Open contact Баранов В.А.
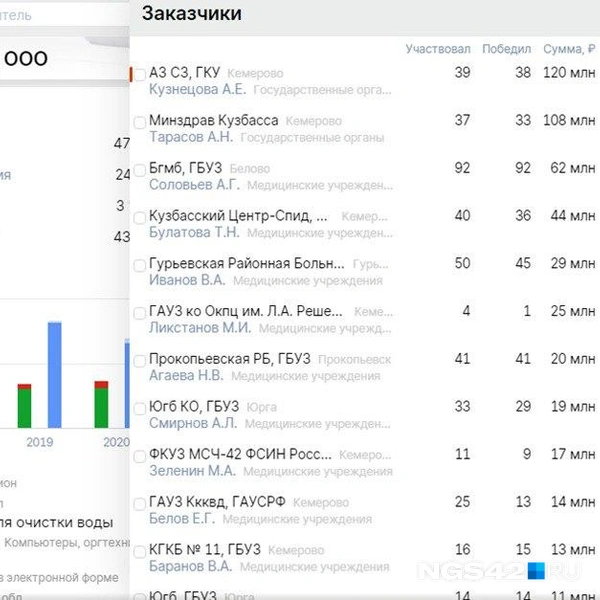 (191, 566)
